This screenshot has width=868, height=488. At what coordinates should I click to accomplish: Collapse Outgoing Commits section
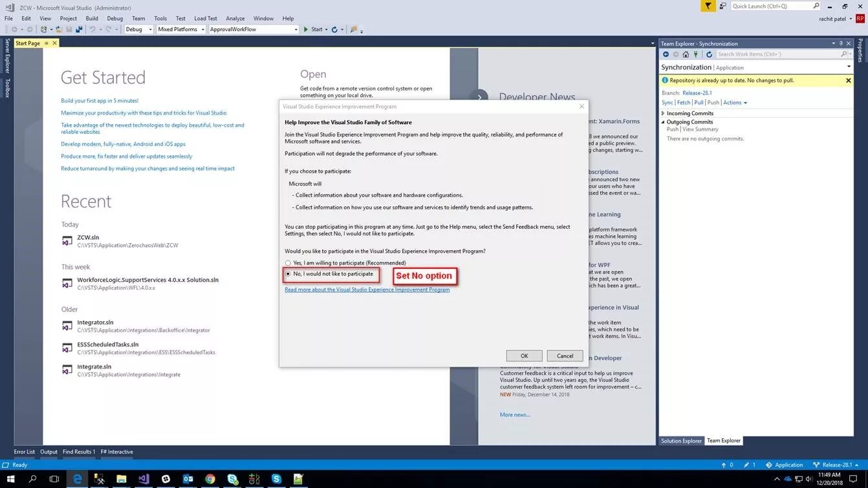tap(663, 122)
